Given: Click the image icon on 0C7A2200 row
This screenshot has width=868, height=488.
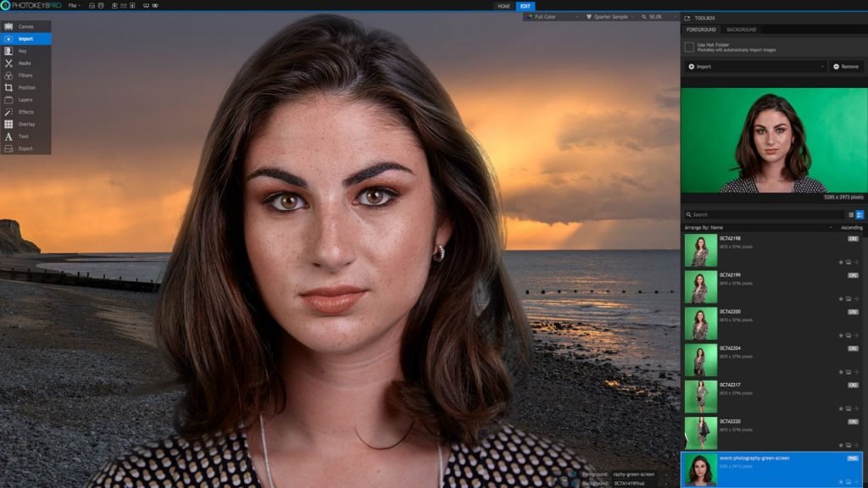Looking at the screenshot, I should click(x=848, y=335).
